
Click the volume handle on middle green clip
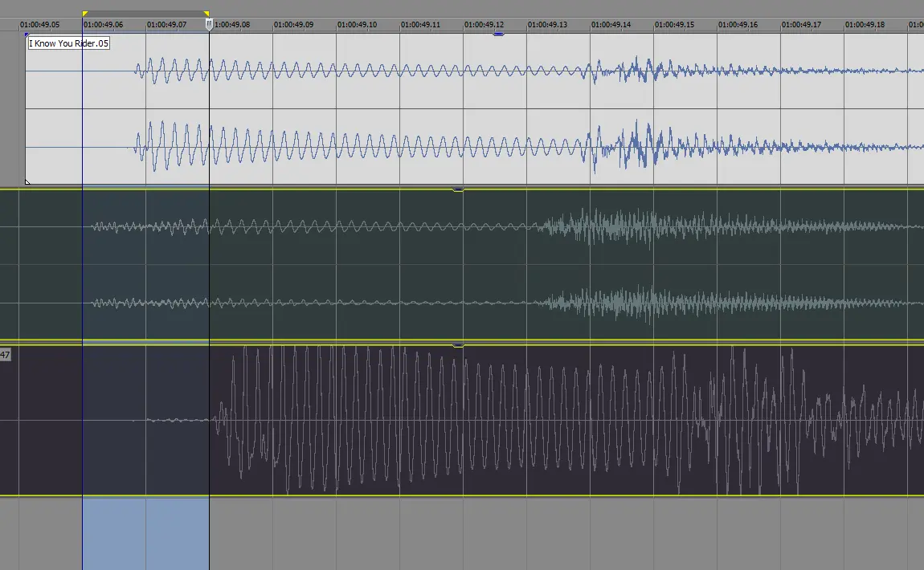458,189
